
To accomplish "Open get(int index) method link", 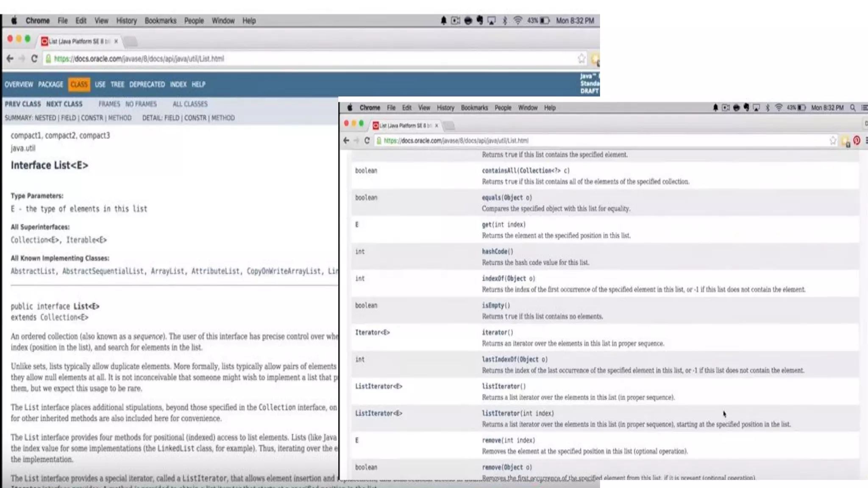I will [504, 225].
